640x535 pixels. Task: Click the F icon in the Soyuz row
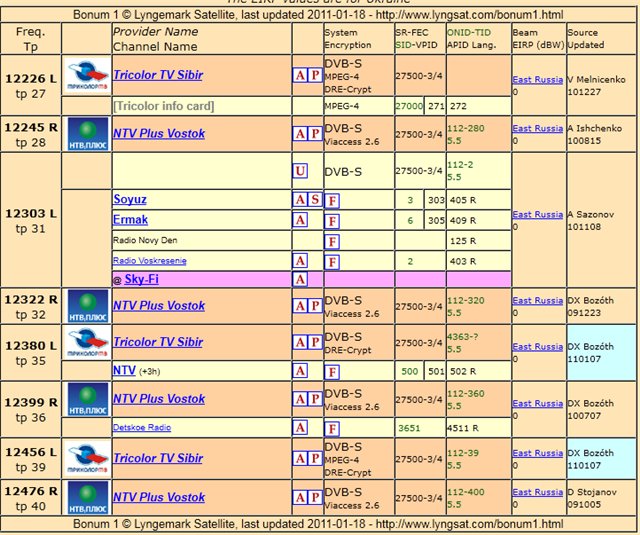point(332,201)
